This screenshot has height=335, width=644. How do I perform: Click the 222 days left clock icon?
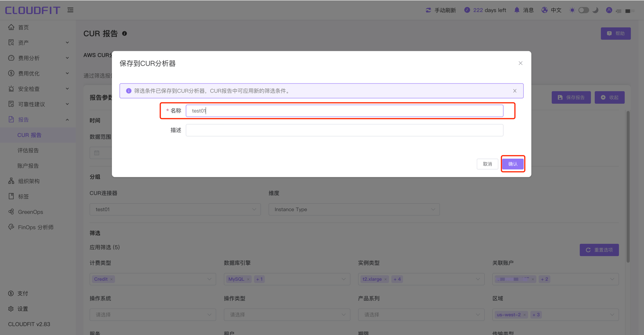point(467,10)
